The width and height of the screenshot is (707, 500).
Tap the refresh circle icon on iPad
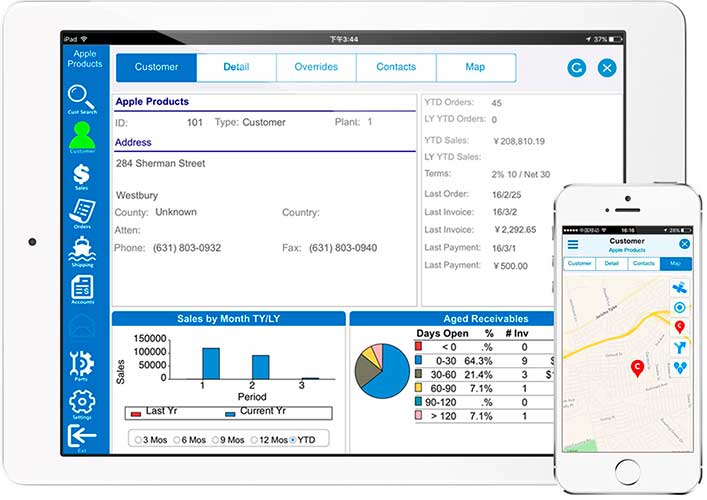click(576, 68)
